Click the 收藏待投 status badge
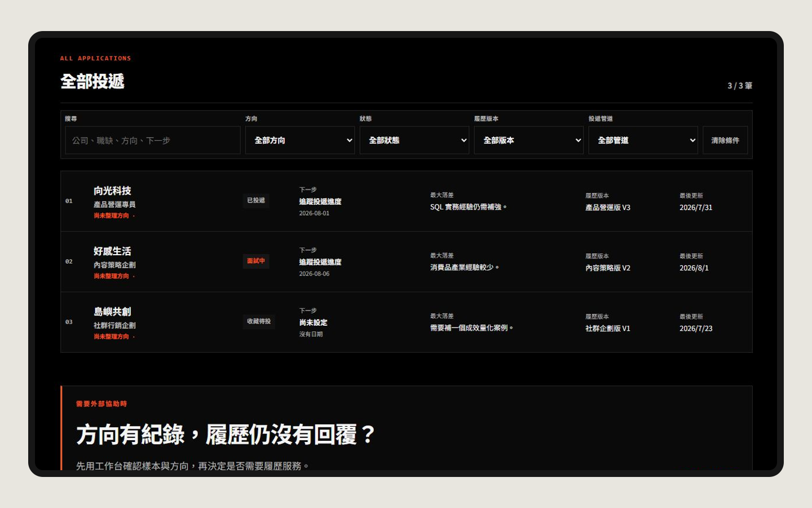 tap(259, 321)
